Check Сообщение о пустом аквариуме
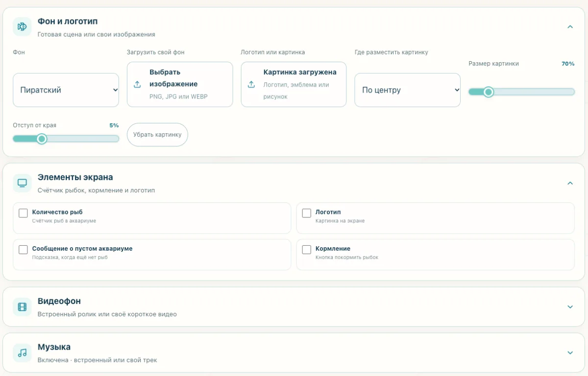This screenshot has height=376, width=588. point(23,250)
